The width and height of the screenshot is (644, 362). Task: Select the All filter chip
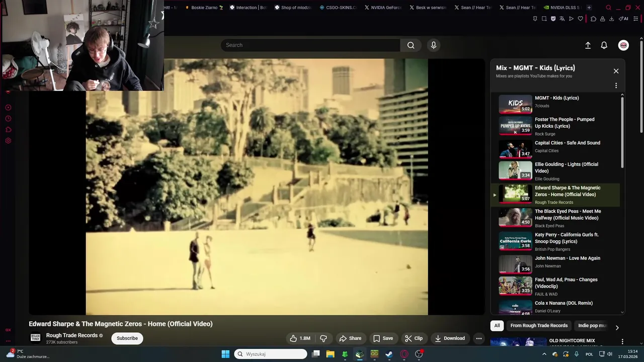coord(497,326)
